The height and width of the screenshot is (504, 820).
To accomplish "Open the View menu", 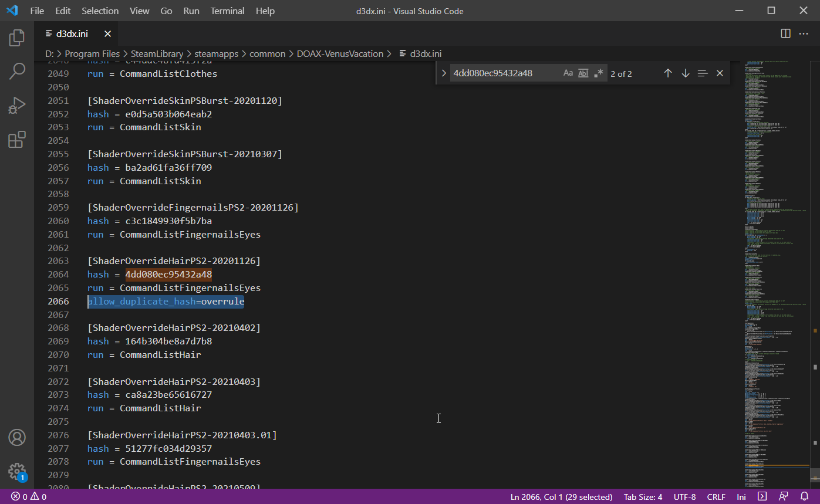I will [x=139, y=11].
